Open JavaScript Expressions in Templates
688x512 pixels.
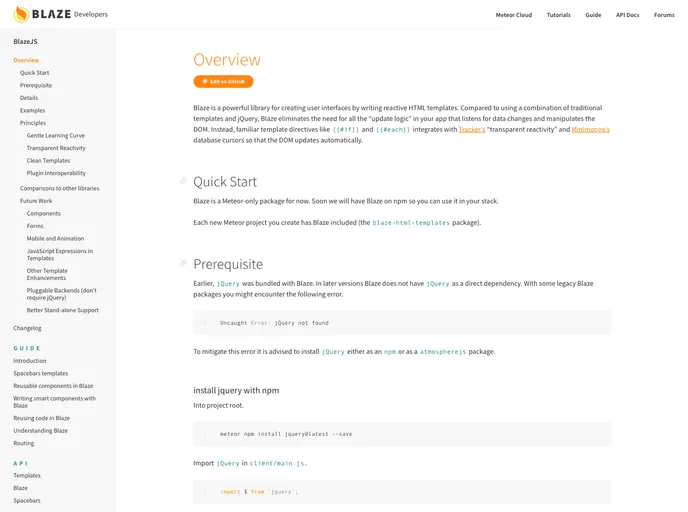60,254
